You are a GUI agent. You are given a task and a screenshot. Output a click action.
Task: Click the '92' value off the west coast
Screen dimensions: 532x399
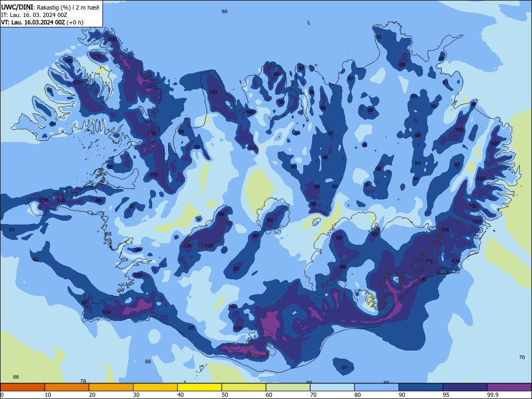[36, 260]
